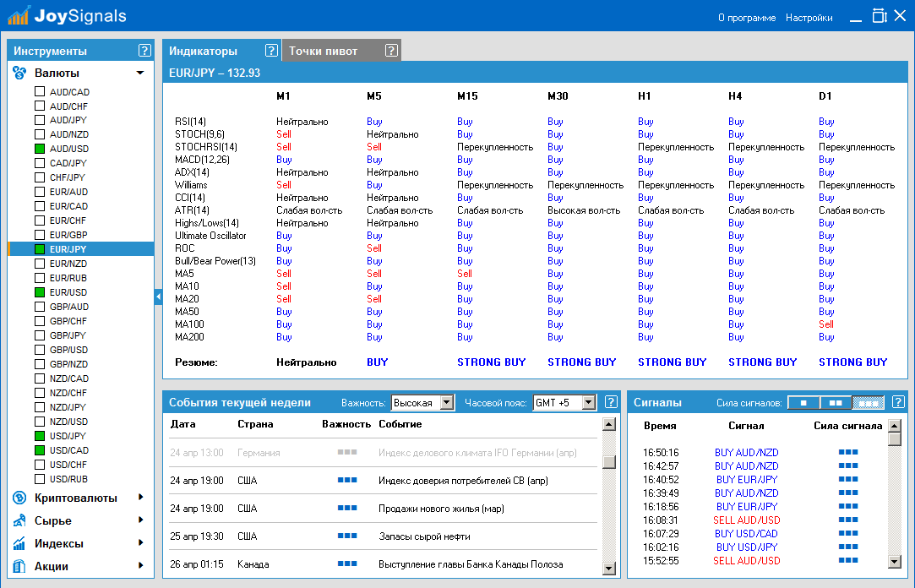915x588 pixels.
Task: Click the EUR/JPY – 132.93 title
Action: [x=215, y=73]
